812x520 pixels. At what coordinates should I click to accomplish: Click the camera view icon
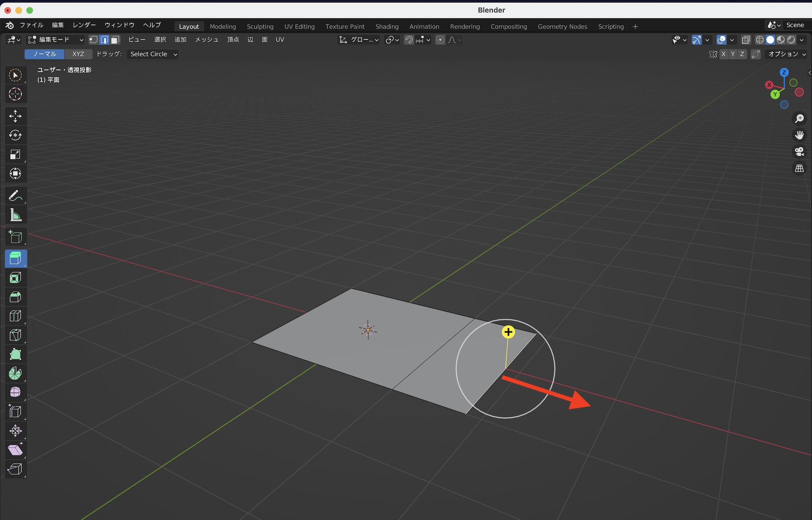(x=799, y=152)
